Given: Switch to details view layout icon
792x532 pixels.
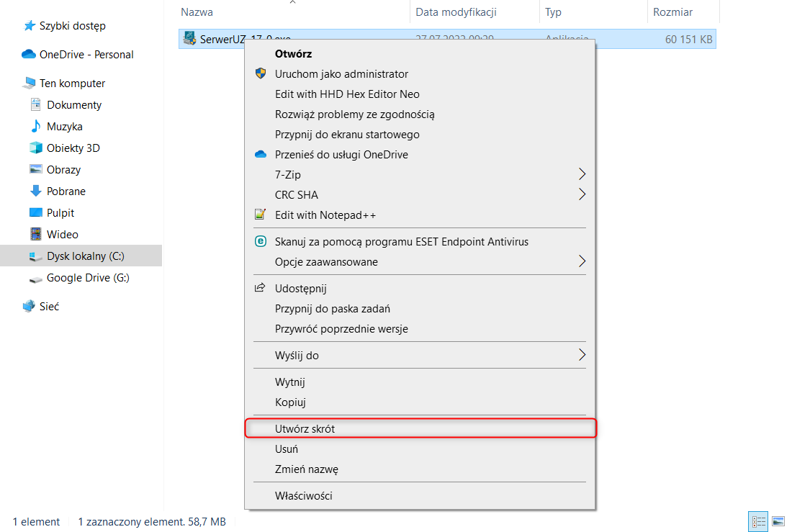Looking at the screenshot, I should (758, 521).
